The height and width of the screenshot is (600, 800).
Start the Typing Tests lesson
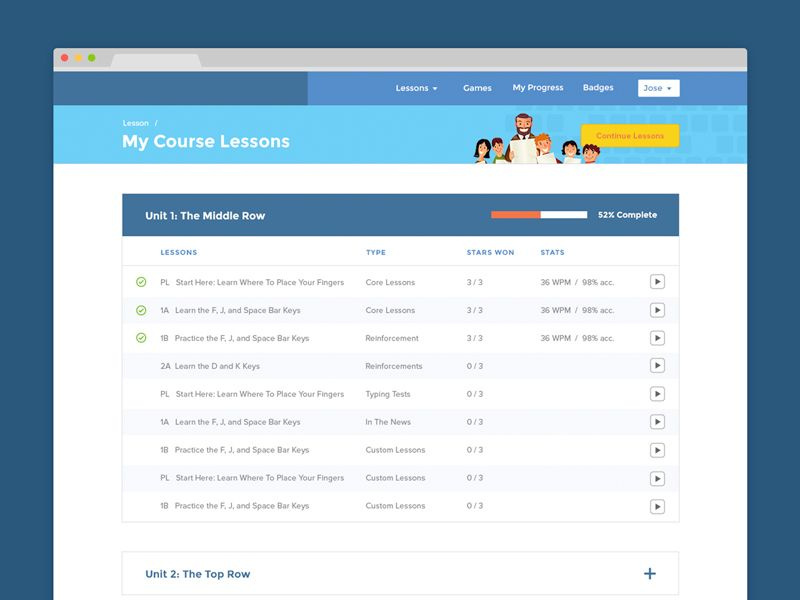[658, 394]
